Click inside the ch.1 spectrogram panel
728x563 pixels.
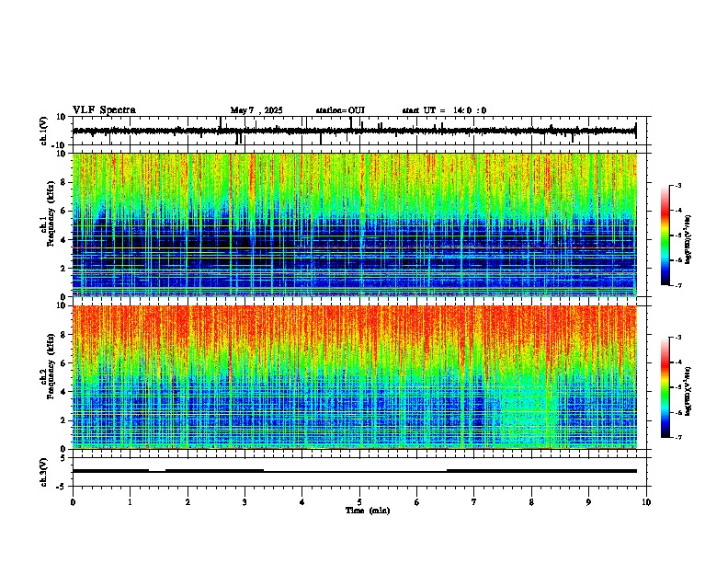point(355,224)
